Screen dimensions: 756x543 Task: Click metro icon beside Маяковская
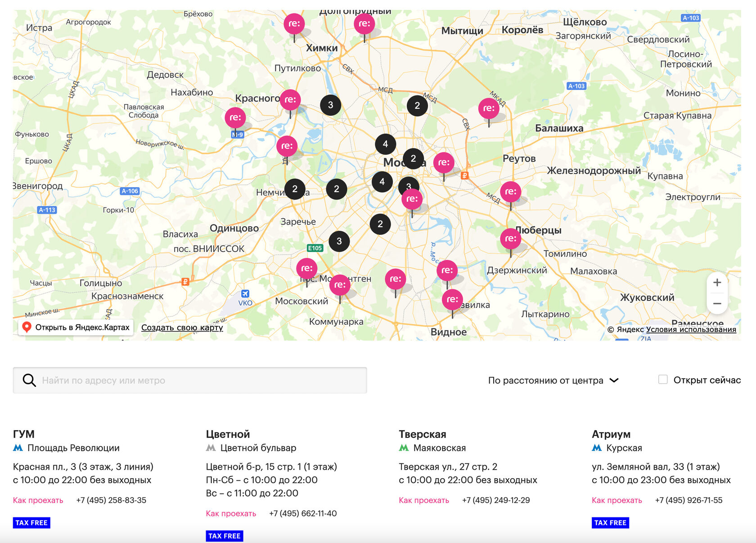(404, 448)
